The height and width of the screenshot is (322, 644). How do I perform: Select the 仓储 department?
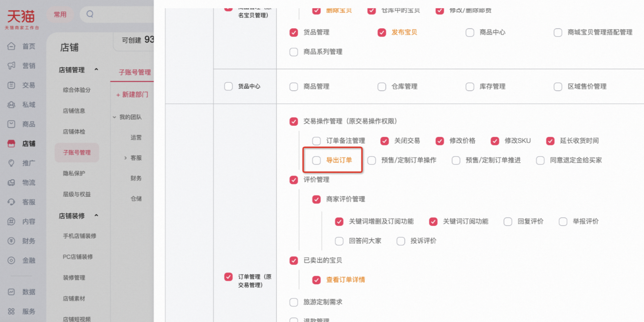click(136, 199)
